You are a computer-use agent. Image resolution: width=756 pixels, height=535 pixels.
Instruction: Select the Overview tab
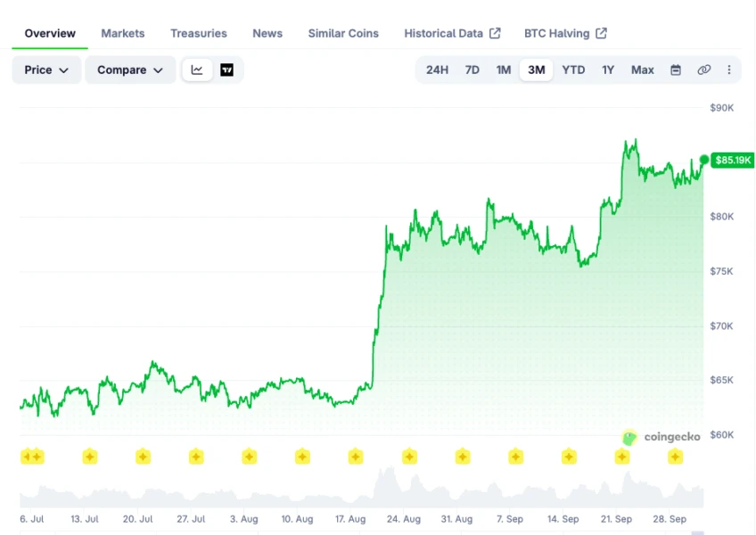[50, 33]
